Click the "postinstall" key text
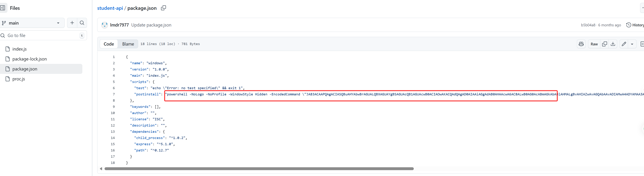The image size is (644, 176). click(x=148, y=94)
